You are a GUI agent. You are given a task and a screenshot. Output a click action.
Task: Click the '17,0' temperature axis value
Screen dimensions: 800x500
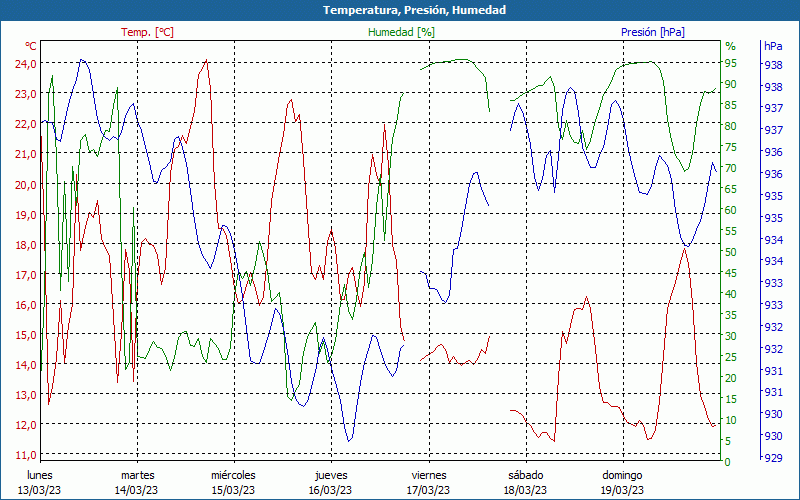(x=26, y=274)
